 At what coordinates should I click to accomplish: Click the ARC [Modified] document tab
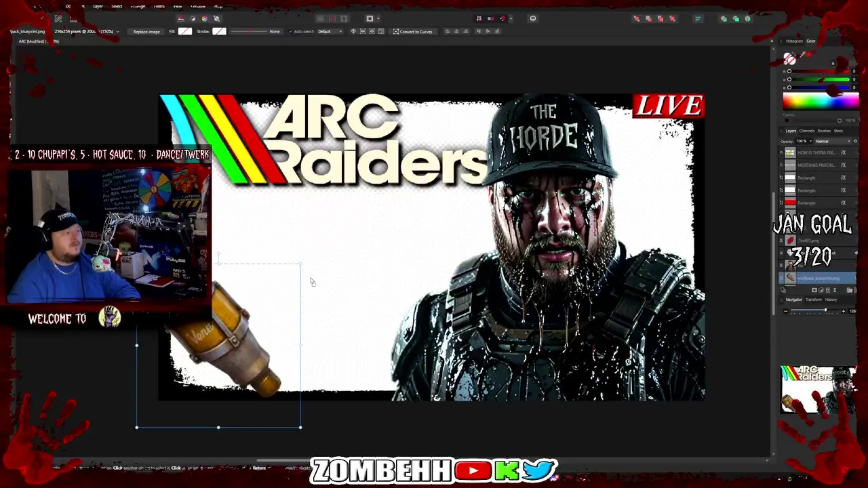(37, 41)
